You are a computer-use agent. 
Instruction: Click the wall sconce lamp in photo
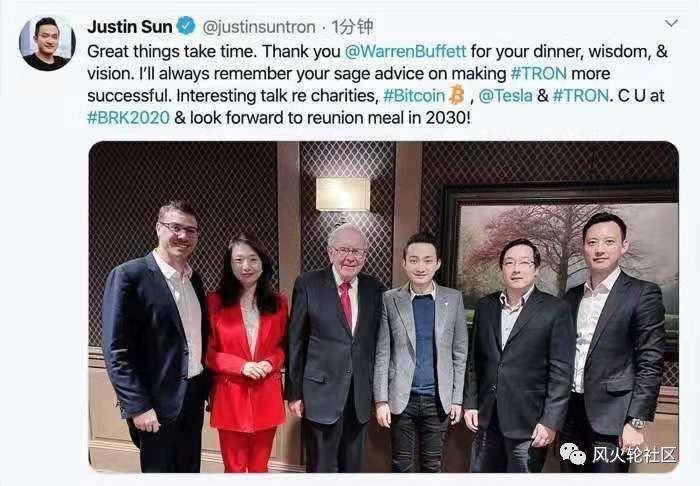point(343,194)
